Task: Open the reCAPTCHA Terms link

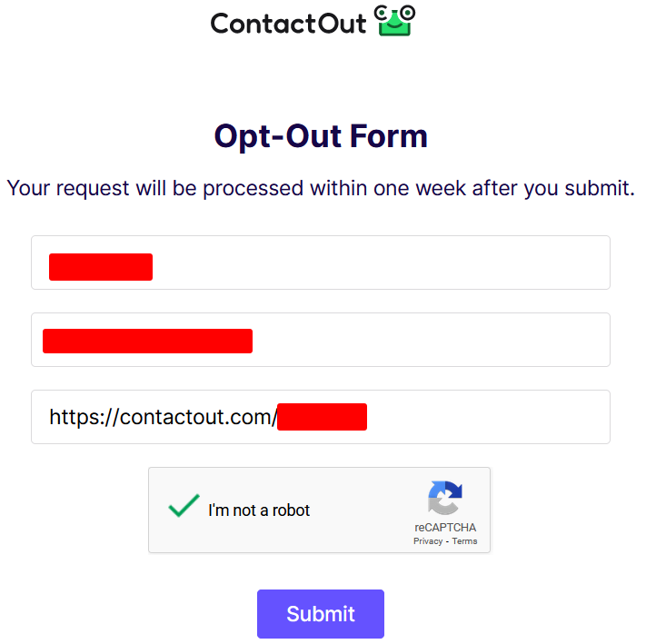Action: click(464, 541)
